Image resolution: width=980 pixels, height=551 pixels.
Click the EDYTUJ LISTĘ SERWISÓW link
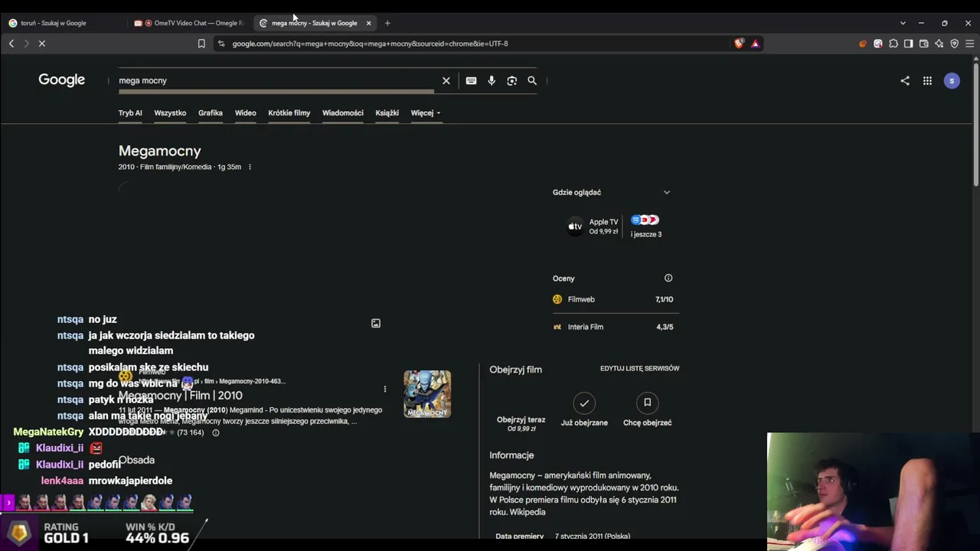(639, 369)
